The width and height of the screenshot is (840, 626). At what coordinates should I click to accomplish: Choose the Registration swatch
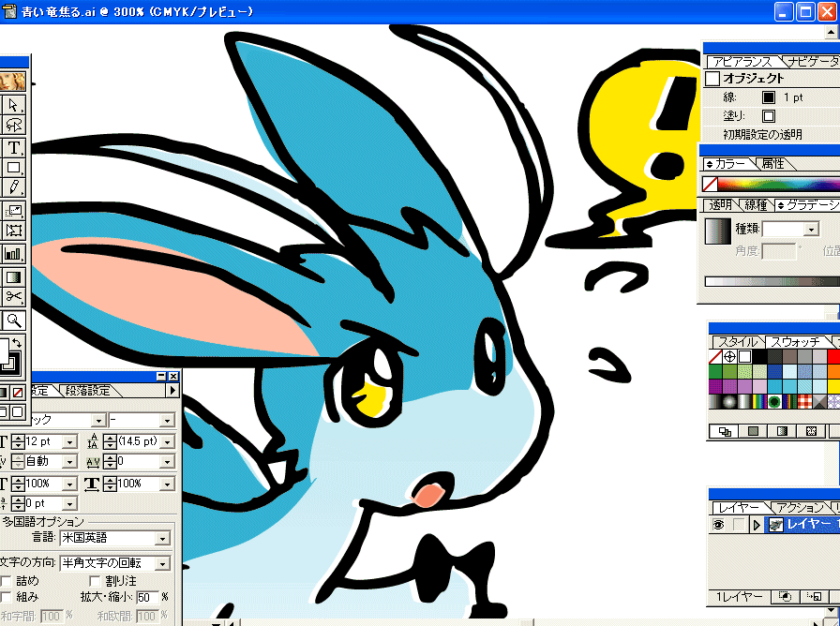(x=729, y=356)
